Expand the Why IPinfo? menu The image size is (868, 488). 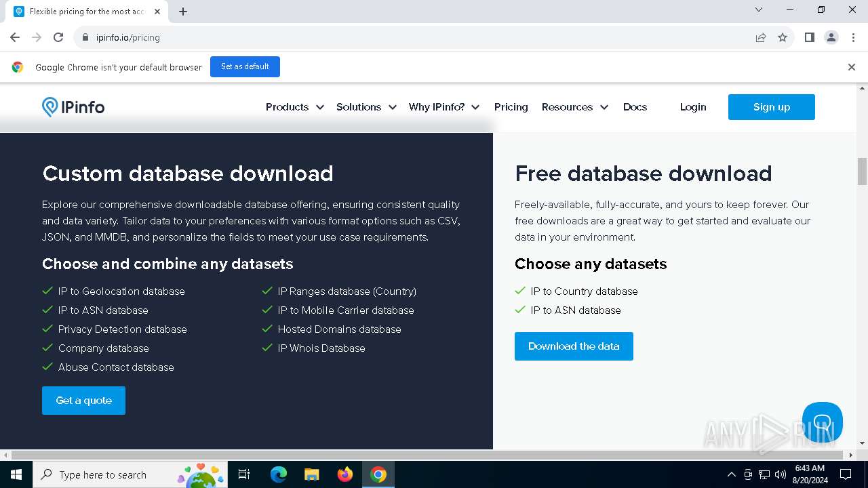pos(444,107)
